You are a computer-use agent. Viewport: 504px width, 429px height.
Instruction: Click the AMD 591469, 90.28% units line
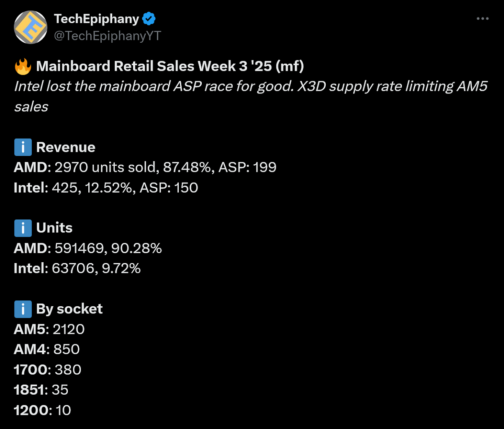[x=88, y=248]
